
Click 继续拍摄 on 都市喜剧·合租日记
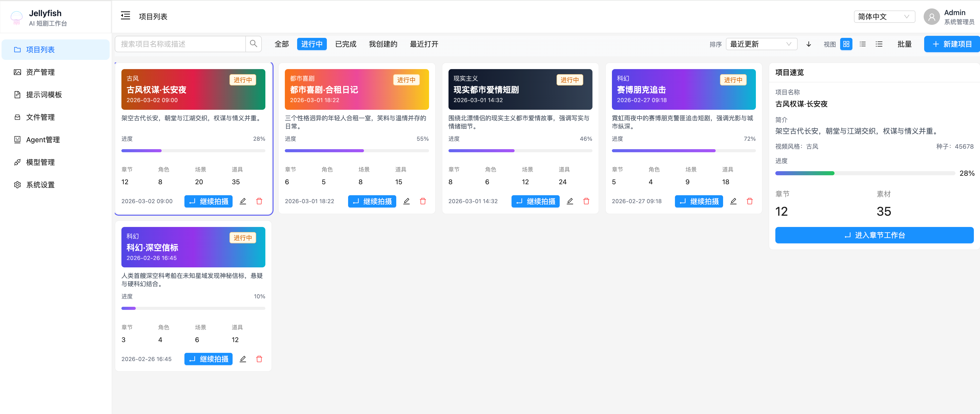(372, 201)
